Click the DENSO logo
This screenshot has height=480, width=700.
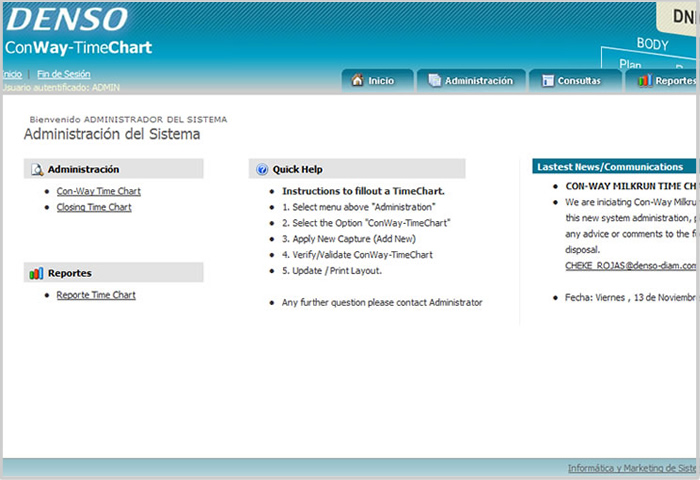coord(67,19)
